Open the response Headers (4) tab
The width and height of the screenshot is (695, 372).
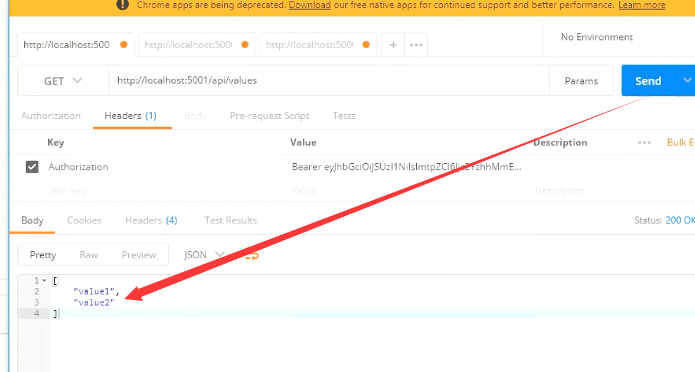coord(151,220)
